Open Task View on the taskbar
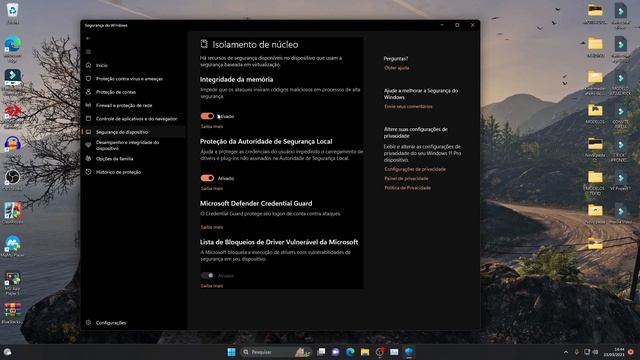Viewport: 640px width, 360px height. point(321,352)
